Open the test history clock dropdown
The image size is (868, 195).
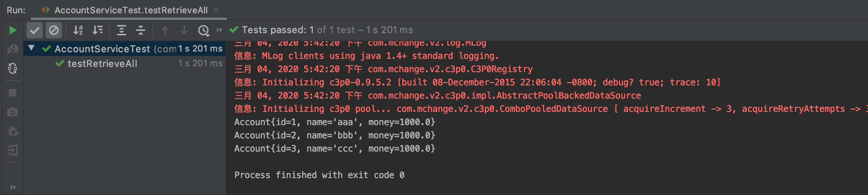(204, 31)
